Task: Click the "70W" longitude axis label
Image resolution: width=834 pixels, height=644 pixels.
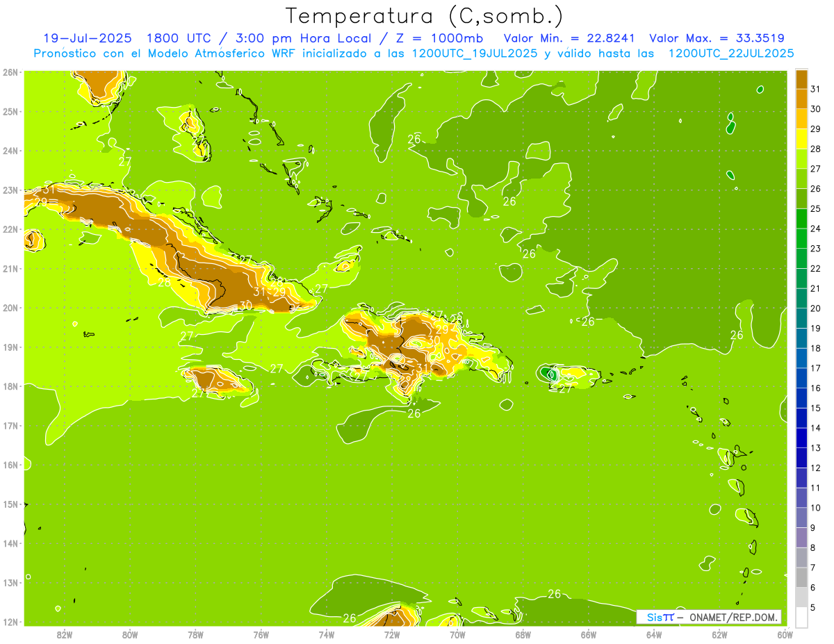Action: pyautogui.click(x=457, y=634)
